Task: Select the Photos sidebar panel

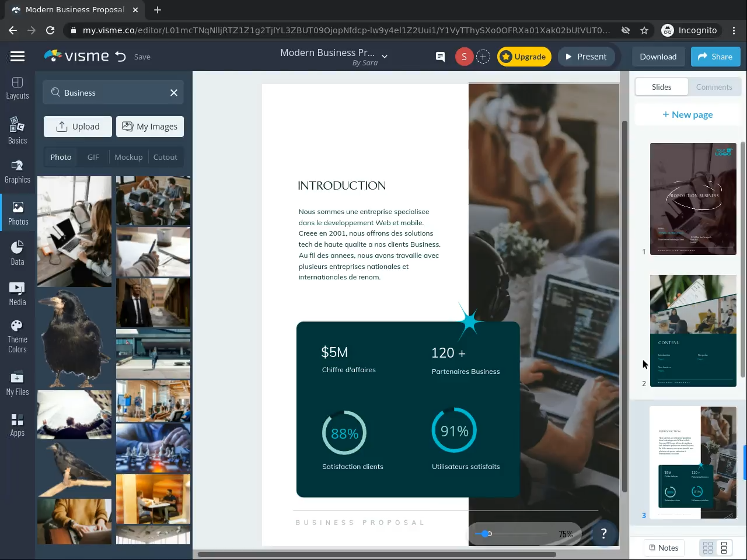Action: 18,213
